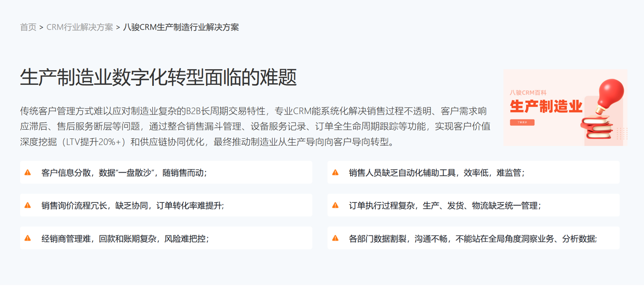Viewport: 644px width, 286px height.
Task: Click the warning icon beside 各部门数据割裂
Action: coord(335,238)
